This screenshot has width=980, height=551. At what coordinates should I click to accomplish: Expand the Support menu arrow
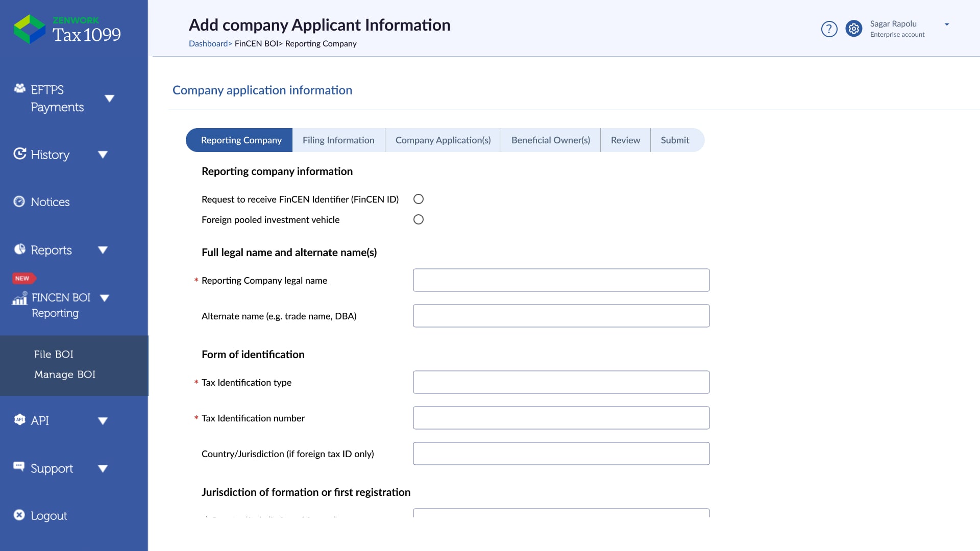[x=103, y=468]
